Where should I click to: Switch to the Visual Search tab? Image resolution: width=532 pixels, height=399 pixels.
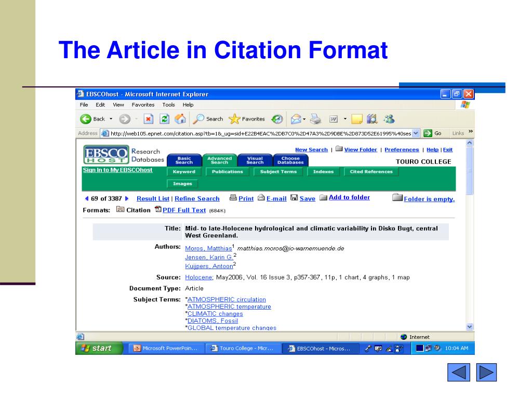click(x=255, y=160)
